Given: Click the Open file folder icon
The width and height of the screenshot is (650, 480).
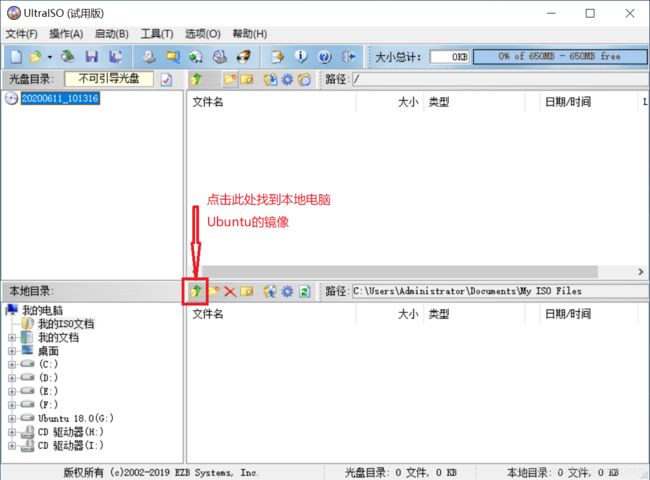Looking at the screenshot, I should pyautogui.click(x=36, y=56).
